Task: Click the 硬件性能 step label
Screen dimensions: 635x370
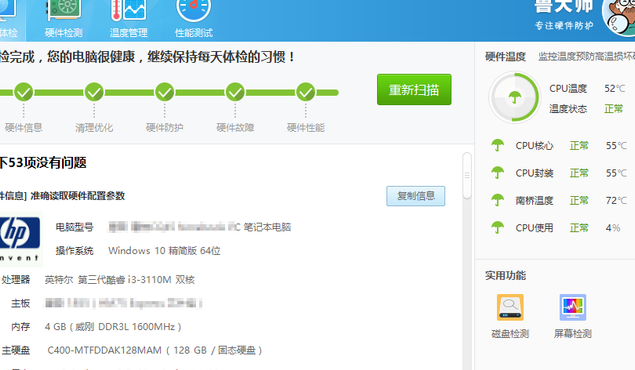Action: 305,128
